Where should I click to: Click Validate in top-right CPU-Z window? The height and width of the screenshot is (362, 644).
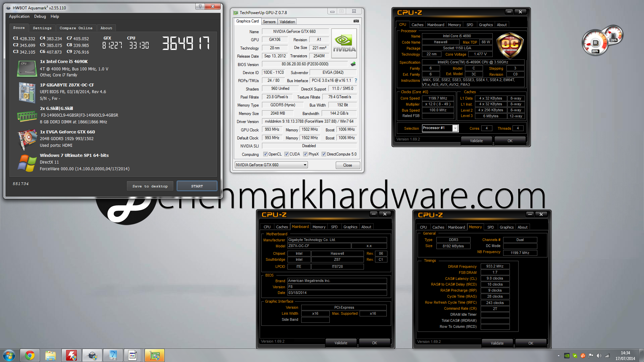click(476, 141)
